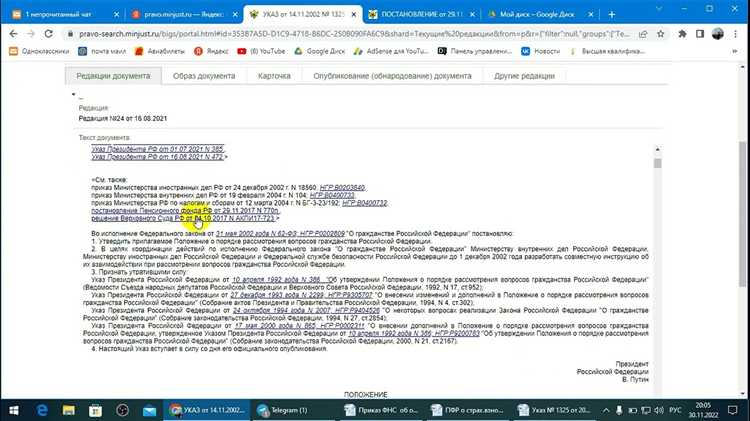
Task: Toggle the browser side panel icon
Action: [700, 34]
